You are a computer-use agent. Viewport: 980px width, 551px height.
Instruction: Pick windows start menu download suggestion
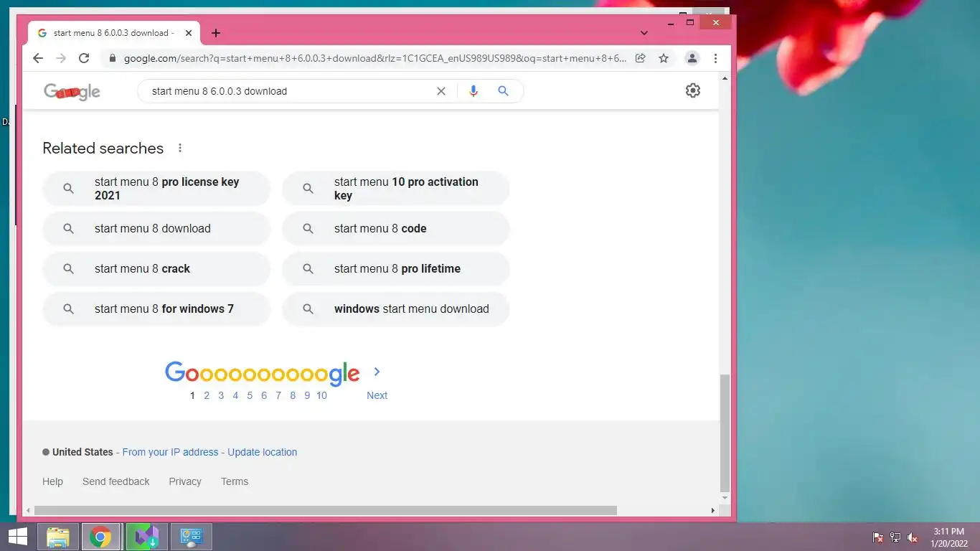pyautogui.click(x=396, y=309)
